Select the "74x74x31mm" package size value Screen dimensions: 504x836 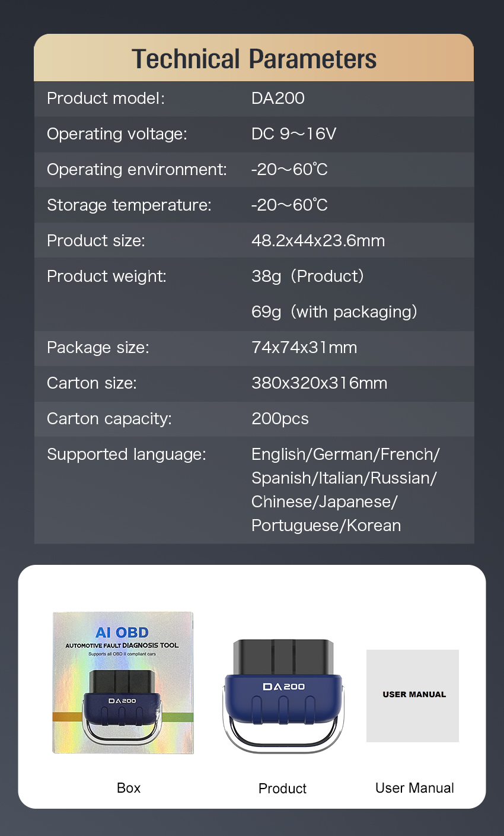(x=304, y=348)
